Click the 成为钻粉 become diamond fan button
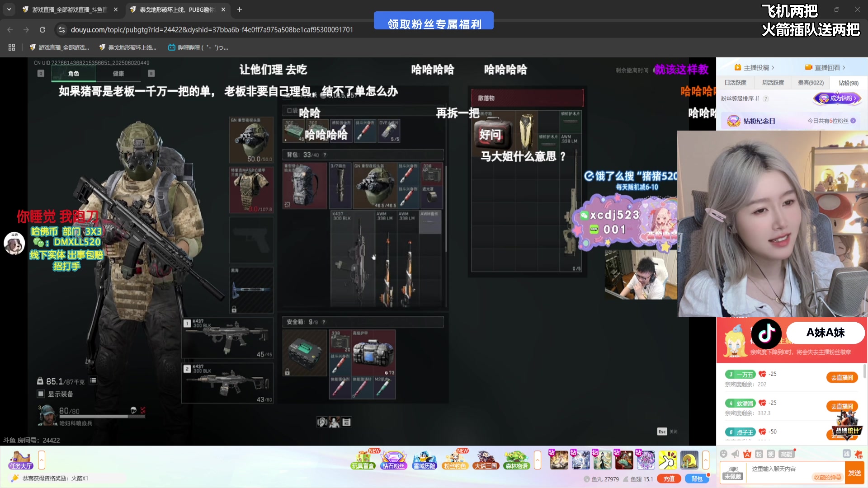Image resolution: width=868 pixels, height=488 pixels. point(838,98)
